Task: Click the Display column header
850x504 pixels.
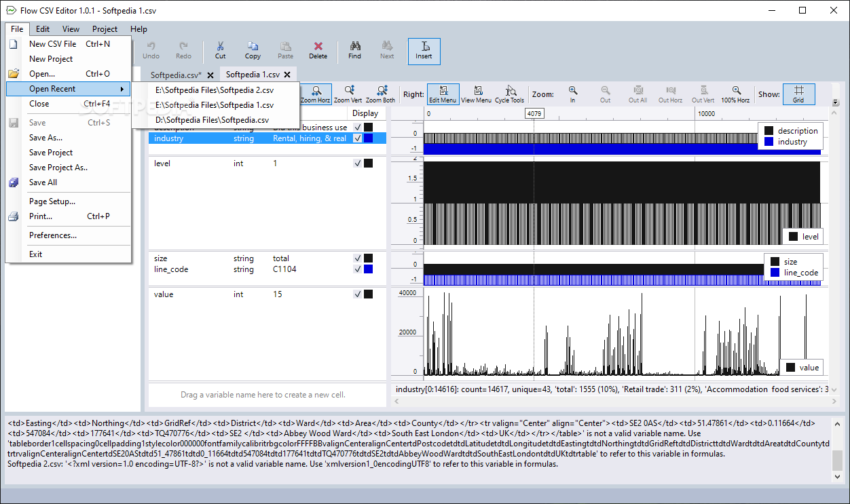Action: pyautogui.click(x=365, y=113)
